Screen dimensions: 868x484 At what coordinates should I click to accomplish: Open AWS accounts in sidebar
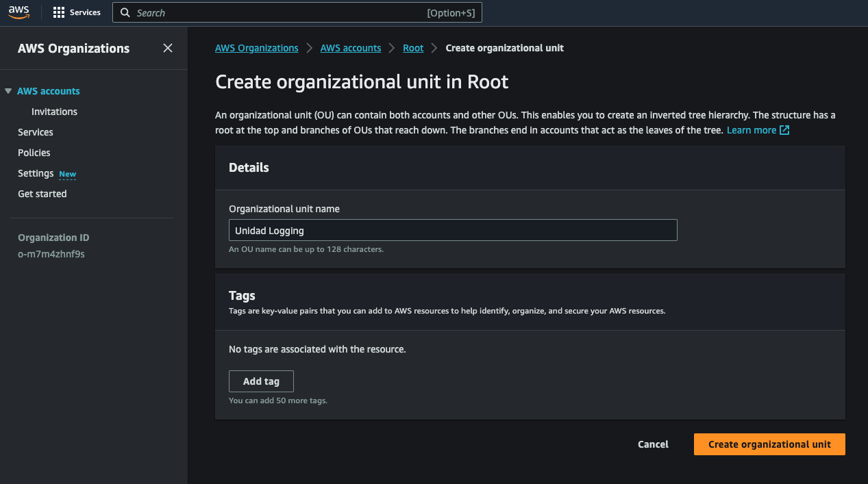click(48, 91)
